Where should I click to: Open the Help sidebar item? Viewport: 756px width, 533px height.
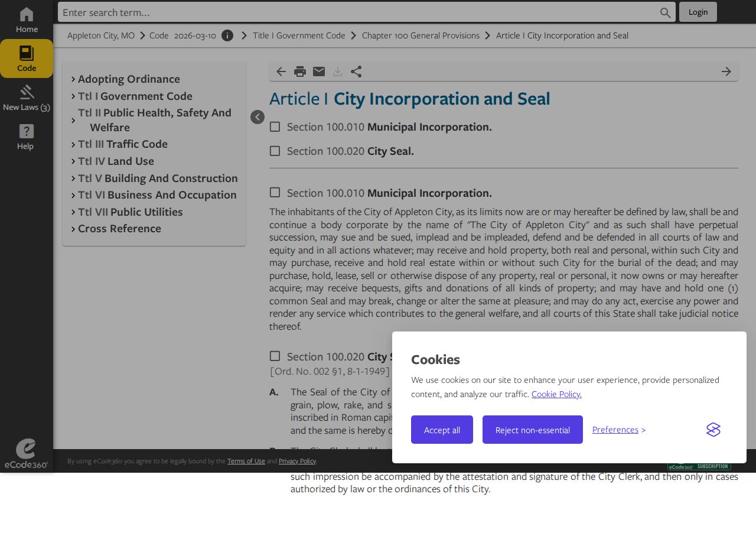coord(27,137)
